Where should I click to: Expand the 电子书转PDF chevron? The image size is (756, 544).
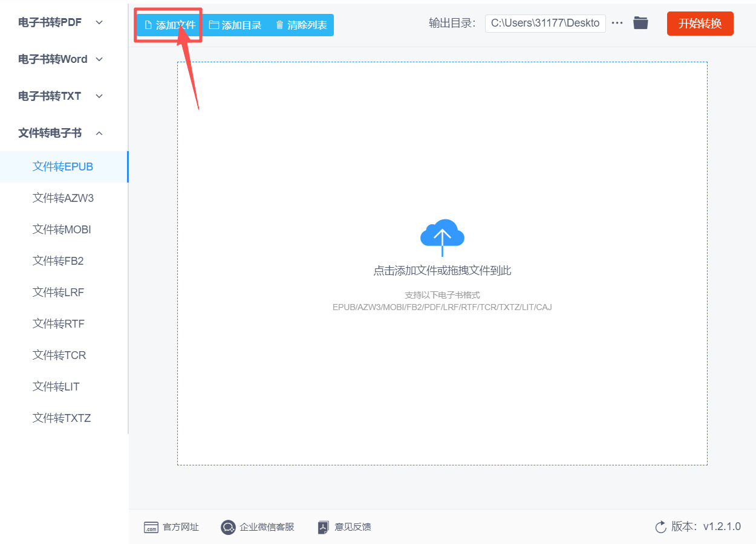pos(100,22)
